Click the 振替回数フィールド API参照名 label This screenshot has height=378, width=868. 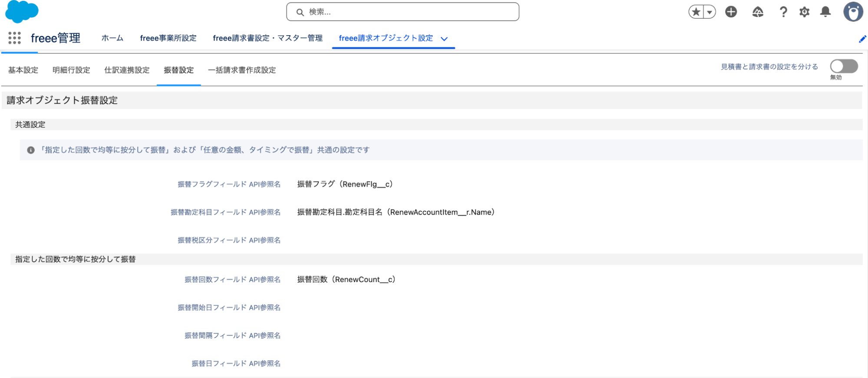pos(232,280)
